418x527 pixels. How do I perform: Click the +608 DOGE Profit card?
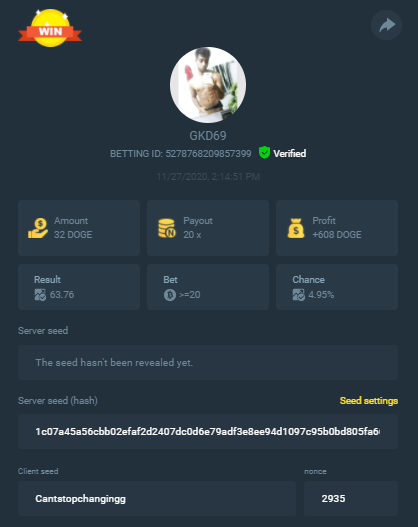pos(337,228)
